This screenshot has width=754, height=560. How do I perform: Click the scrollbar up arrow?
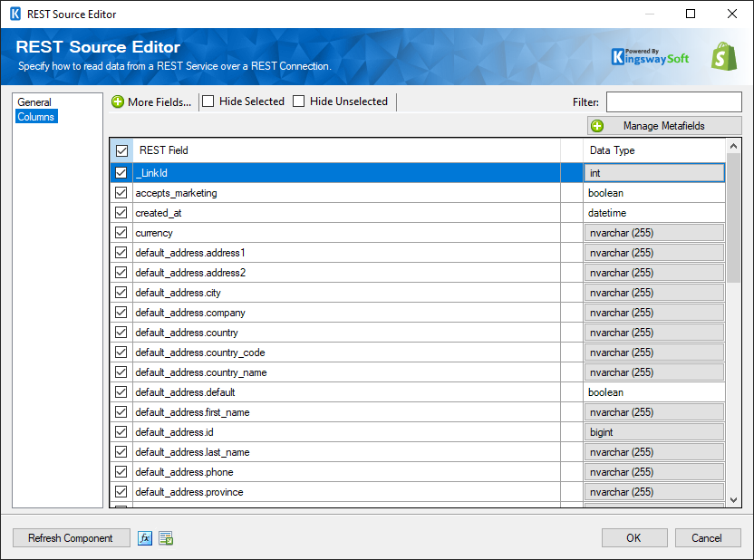click(x=733, y=146)
